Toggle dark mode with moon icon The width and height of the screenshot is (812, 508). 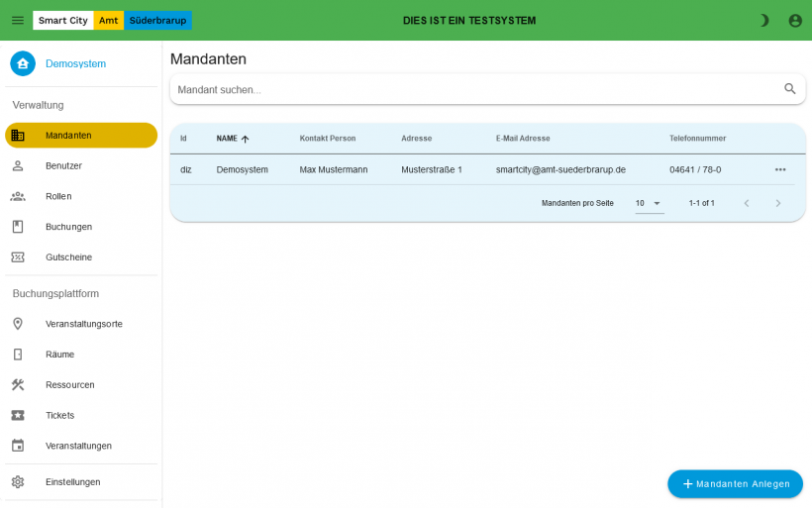pyautogui.click(x=763, y=20)
